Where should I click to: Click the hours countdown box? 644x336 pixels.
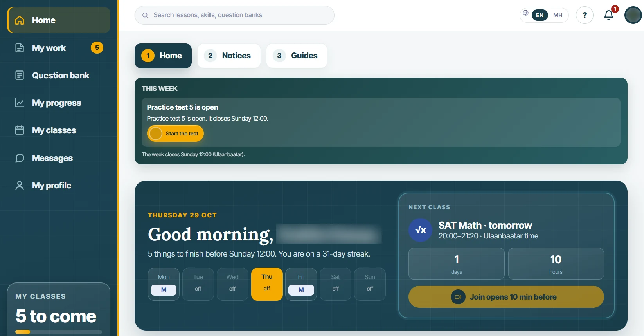pos(556,264)
